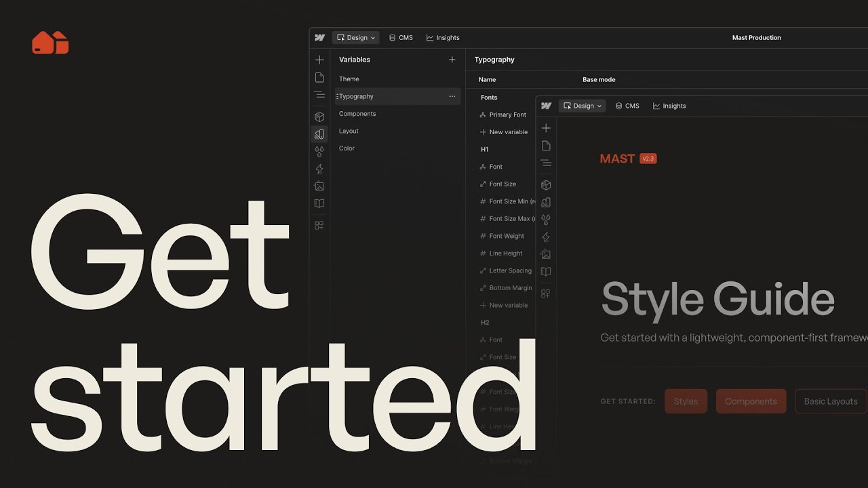Click the Styles button under Get Started
This screenshot has height=488, width=868.
tap(686, 401)
